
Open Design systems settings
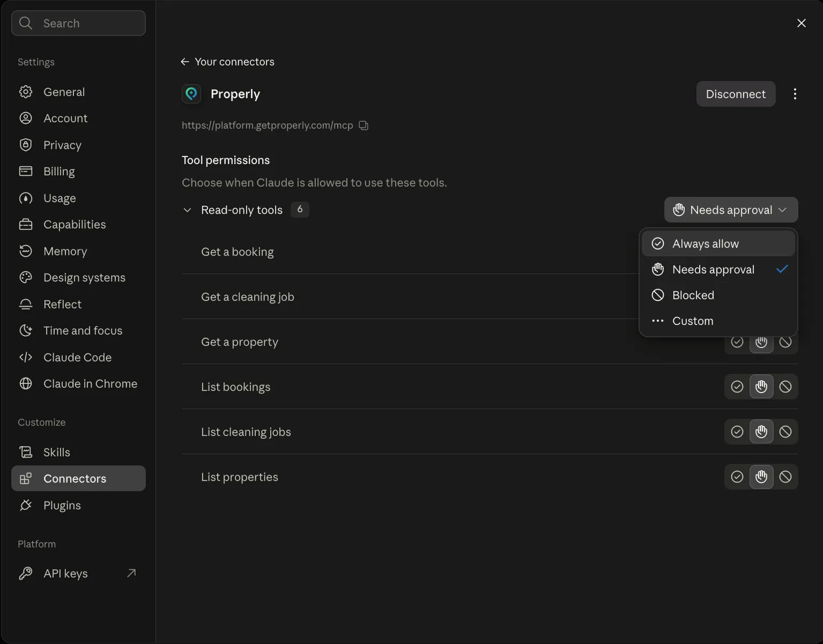point(78,278)
